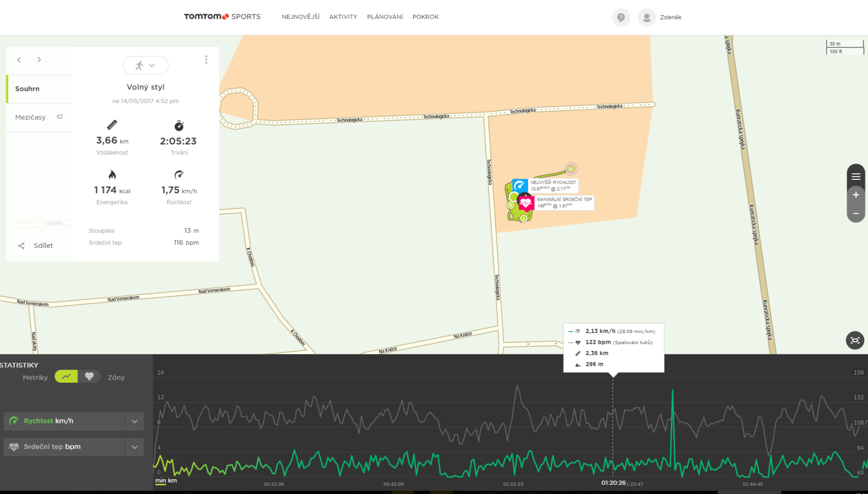
Task: Go to previous activity arrow
Action: (19, 60)
